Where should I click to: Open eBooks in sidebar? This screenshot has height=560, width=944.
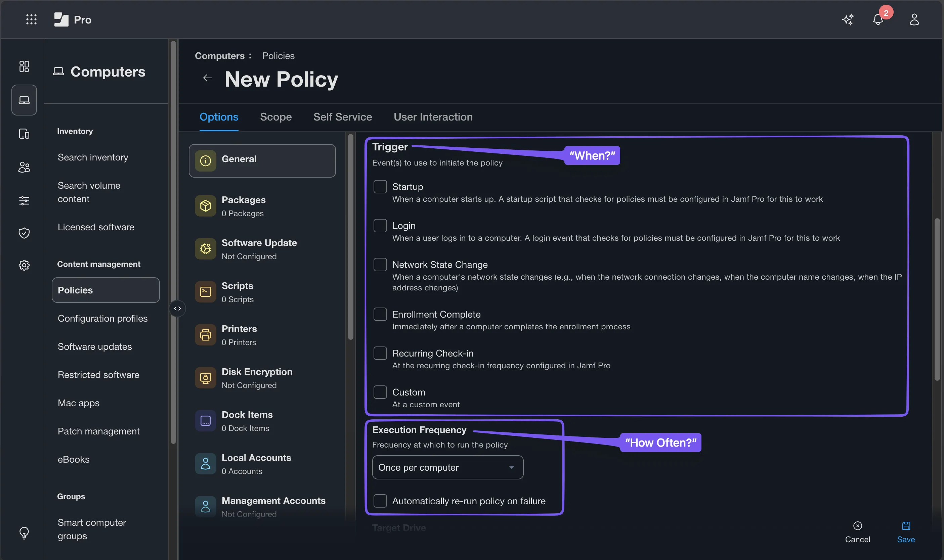(74, 460)
